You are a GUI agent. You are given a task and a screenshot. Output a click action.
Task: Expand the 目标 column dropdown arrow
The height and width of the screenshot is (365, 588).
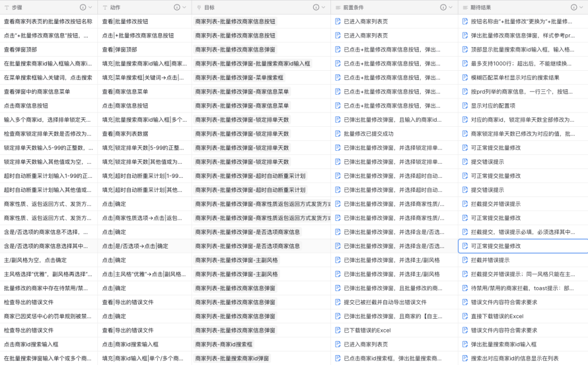pos(323,8)
